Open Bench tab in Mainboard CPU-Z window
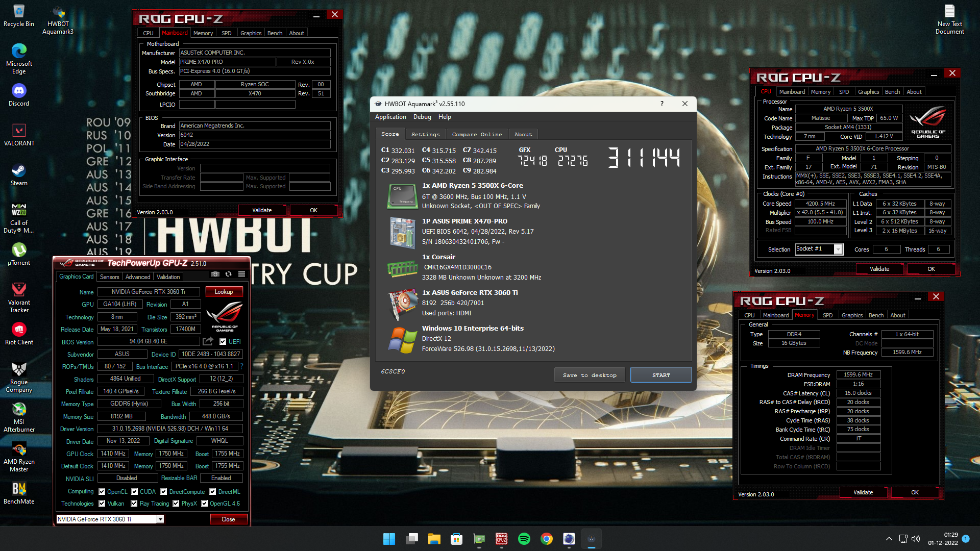The image size is (980, 551). tap(275, 33)
